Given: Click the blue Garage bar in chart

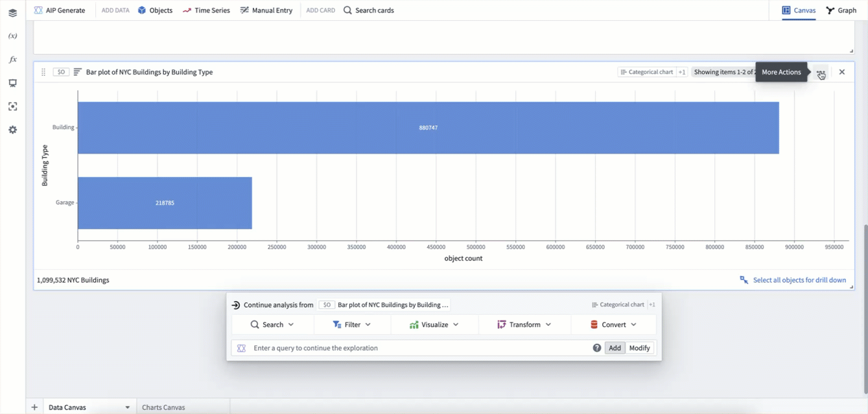Looking at the screenshot, I should click(x=165, y=202).
